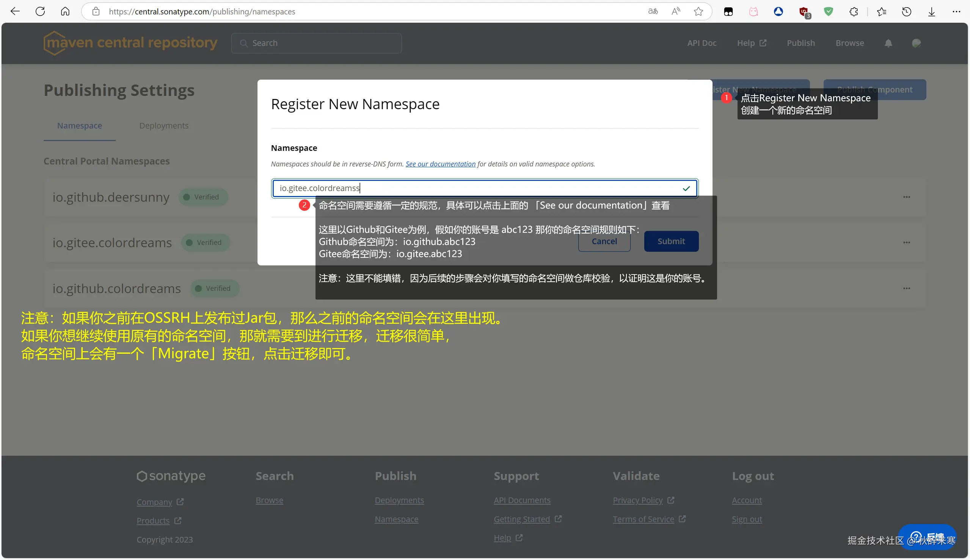This screenshot has height=560, width=970.
Task: Open the See our documentation link
Action: tap(440, 164)
